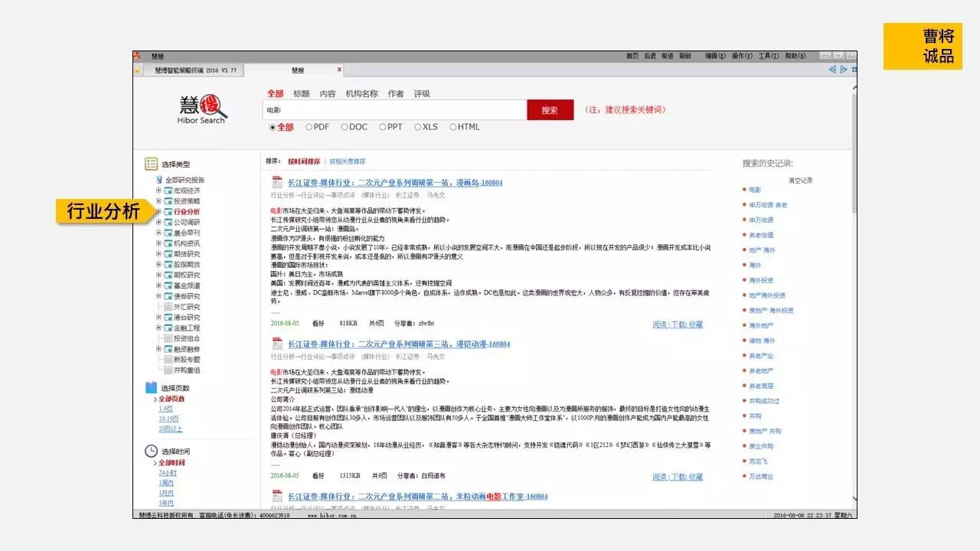Image resolution: width=980 pixels, height=551 pixels.
Task: Click the search keyword input field
Action: point(394,110)
